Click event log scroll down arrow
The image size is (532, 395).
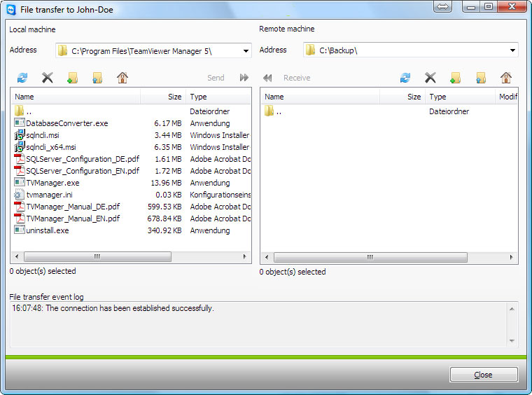click(x=512, y=340)
